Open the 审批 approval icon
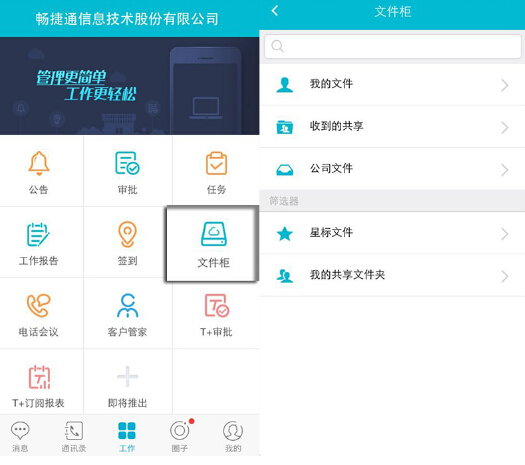The image size is (525, 465). click(127, 163)
